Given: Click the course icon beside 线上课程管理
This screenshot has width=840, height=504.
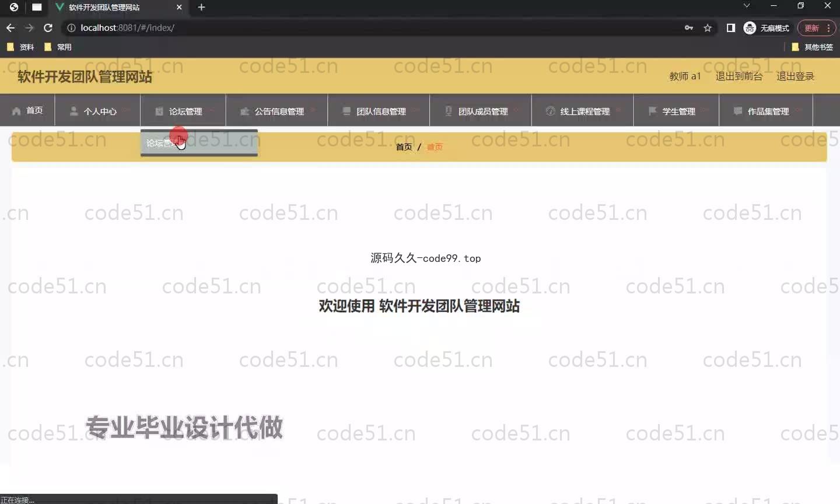Looking at the screenshot, I should (x=550, y=111).
